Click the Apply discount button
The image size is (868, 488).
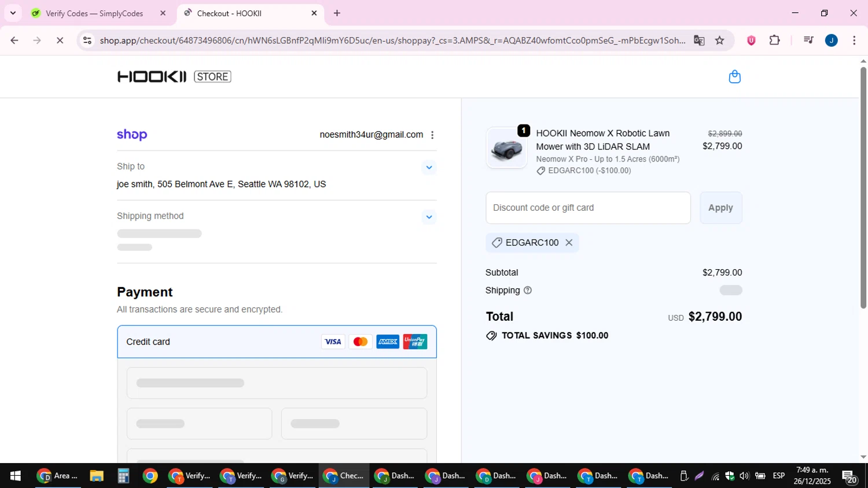point(720,208)
